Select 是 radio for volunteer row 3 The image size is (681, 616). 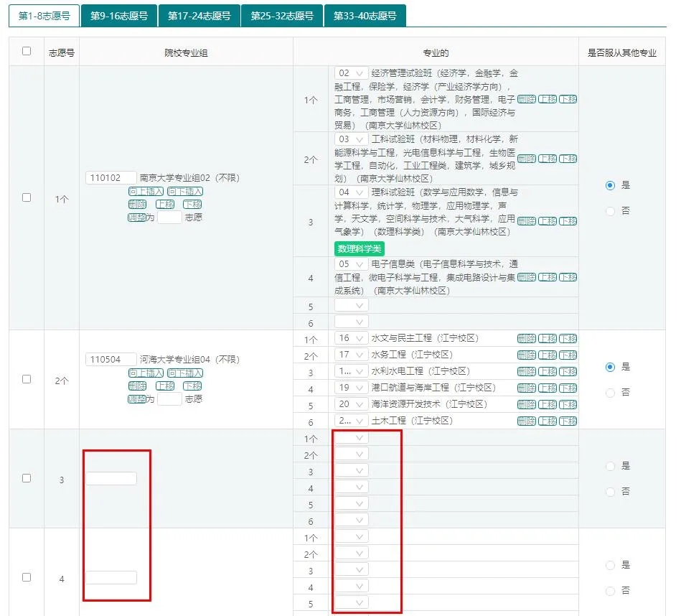point(611,466)
